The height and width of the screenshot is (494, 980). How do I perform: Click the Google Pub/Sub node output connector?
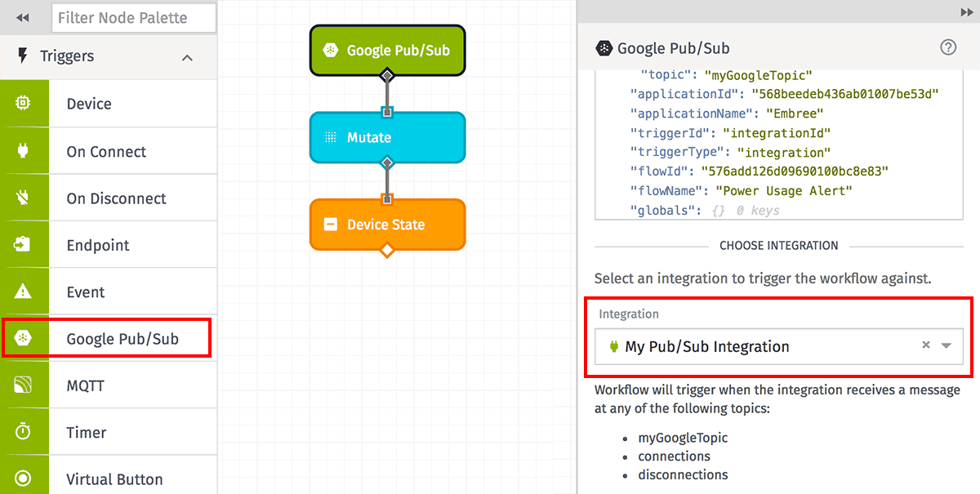388,76
